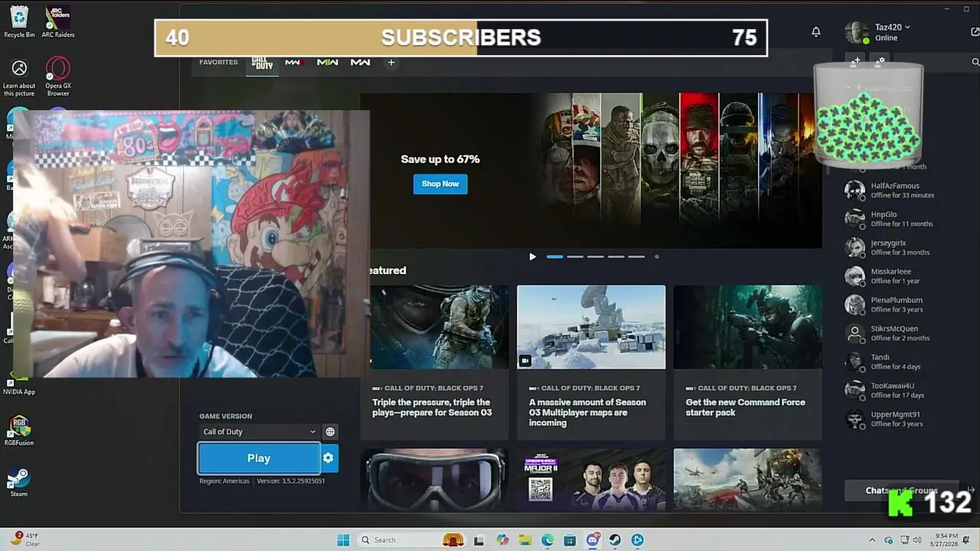
Task: Open the Command Force starter pack thumbnail
Action: [x=748, y=327]
